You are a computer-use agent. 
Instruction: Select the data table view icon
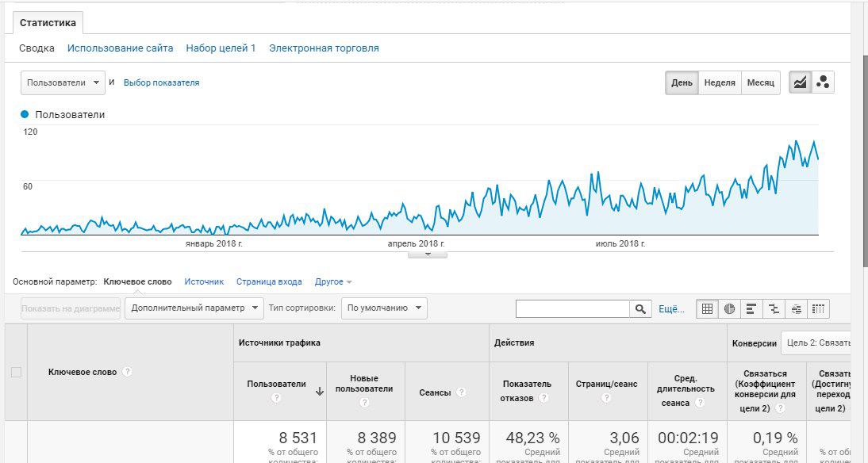[x=707, y=308]
